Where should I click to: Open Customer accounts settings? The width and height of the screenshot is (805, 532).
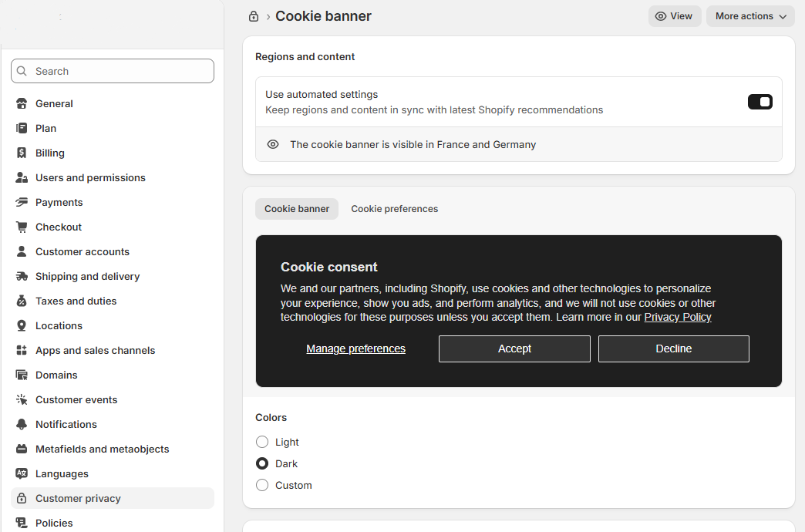113,251
